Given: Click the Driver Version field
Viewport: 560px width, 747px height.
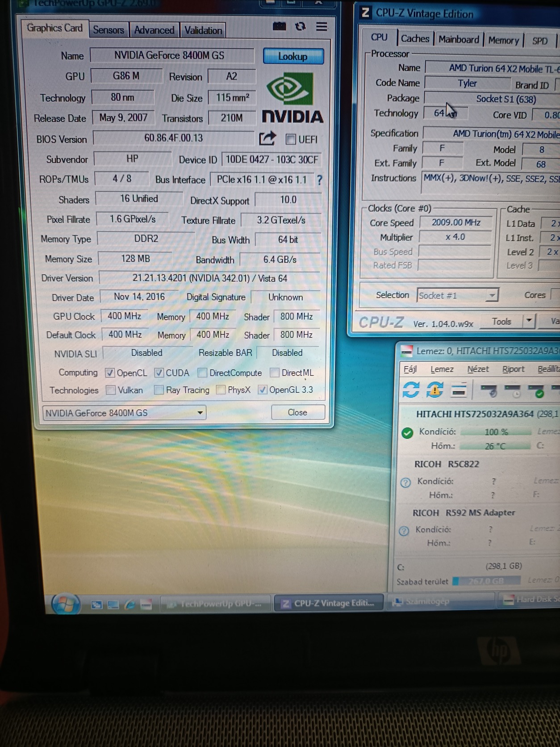Looking at the screenshot, I should 210,278.
